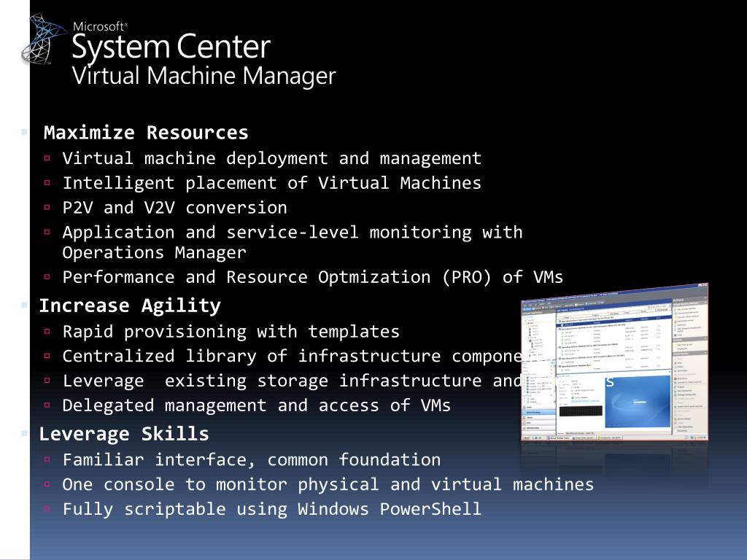The image size is (747, 560).
Task: Select 'Familiar interface, common foundation' bullet
Action: (x=252, y=460)
